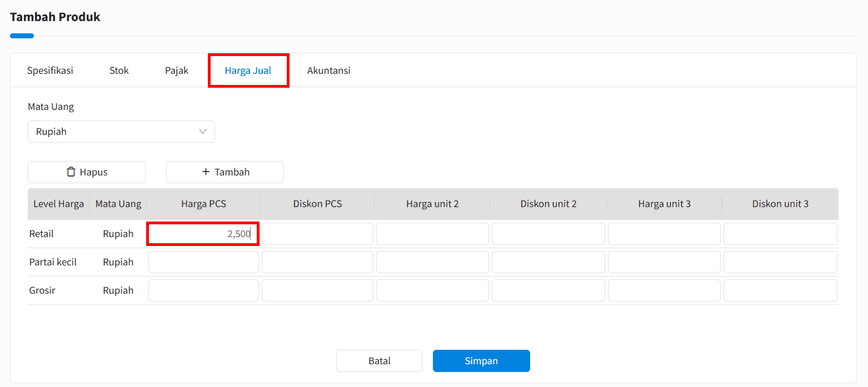Click Retail Harga unit 2 field

click(x=432, y=234)
